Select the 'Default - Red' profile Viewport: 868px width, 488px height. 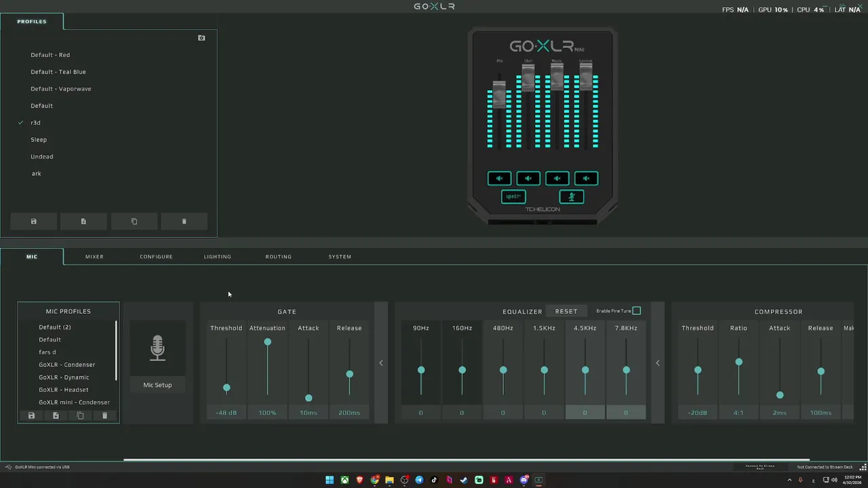(50, 55)
